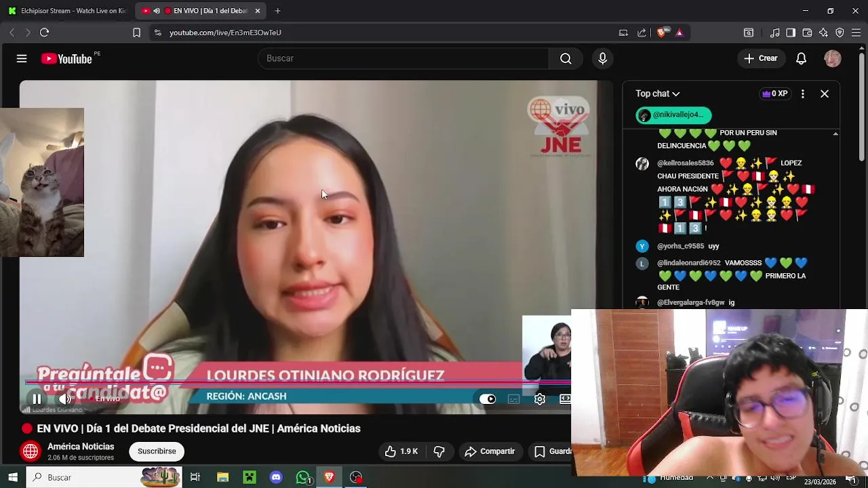The width and height of the screenshot is (868, 488).
Task: Install app icon in address bar
Action: 623,33
